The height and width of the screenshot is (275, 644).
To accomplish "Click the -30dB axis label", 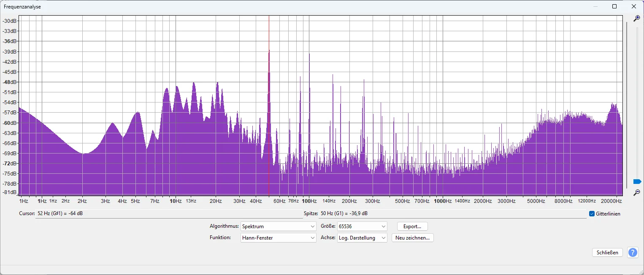I will coord(9,21).
